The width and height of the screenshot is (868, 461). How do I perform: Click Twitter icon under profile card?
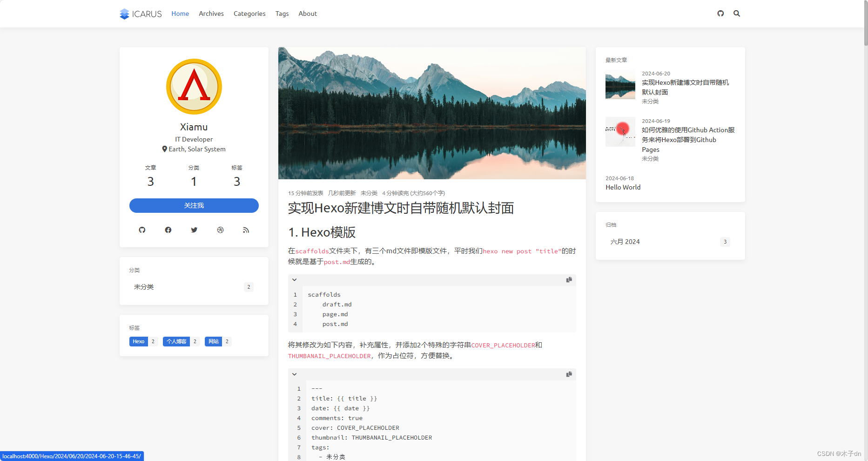[x=194, y=230]
